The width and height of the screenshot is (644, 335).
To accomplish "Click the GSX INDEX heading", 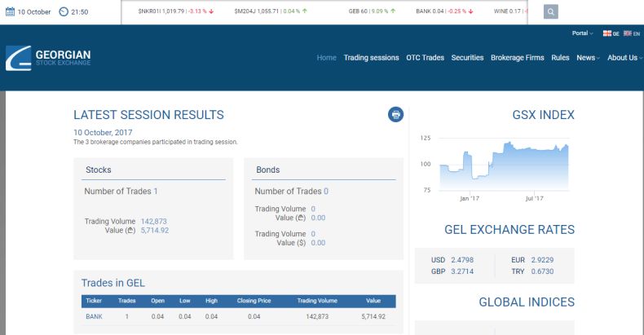I will point(543,115).
